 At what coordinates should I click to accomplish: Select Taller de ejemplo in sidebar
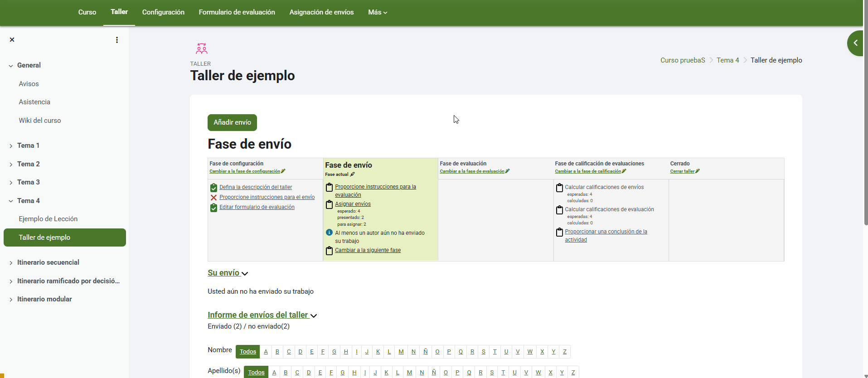pos(65,237)
